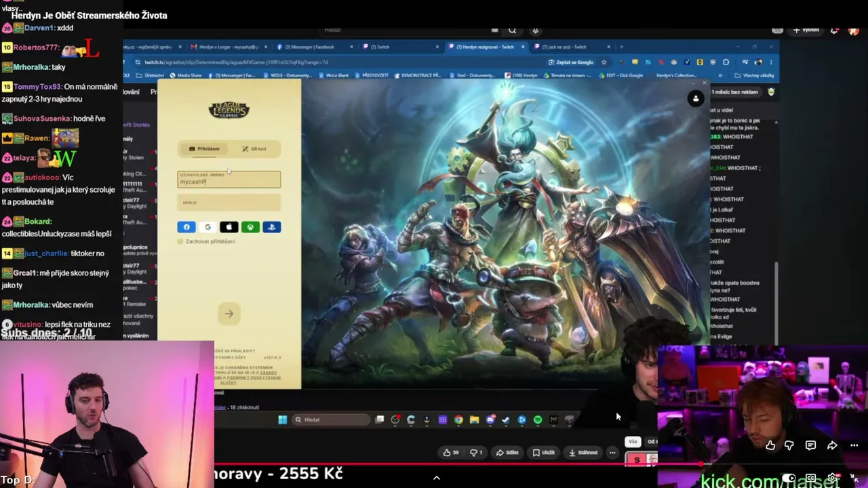The image size is (868, 488).
Task: Like using the overlay thumbs-up icon
Action: tap(770, 445)
